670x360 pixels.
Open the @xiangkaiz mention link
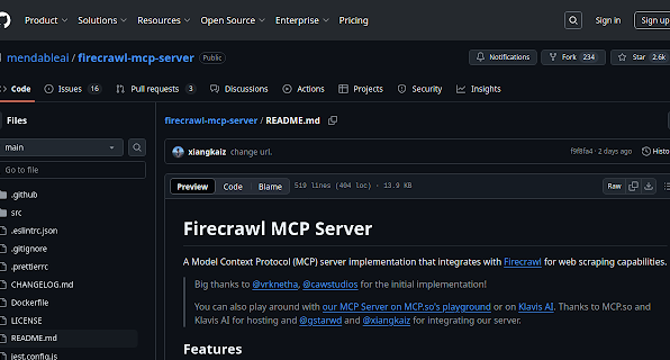pyautogui.click(x=386, y=321)
